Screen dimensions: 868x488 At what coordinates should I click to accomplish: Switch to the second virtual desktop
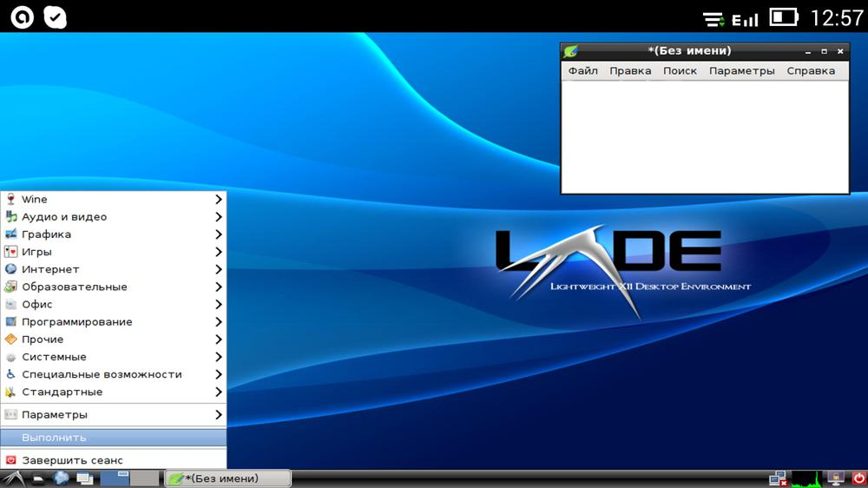point(144,478)
